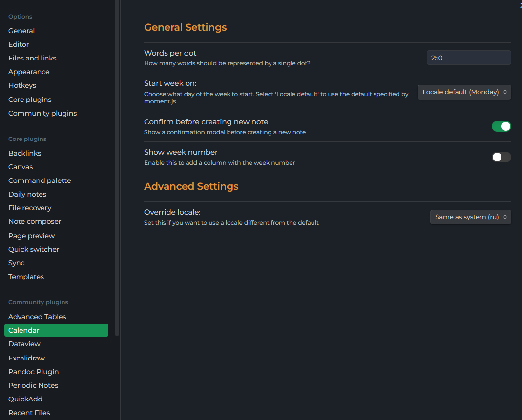The image size is (522, 420).
Task: Open Canvas plugin settings
Action: [21, 167]
